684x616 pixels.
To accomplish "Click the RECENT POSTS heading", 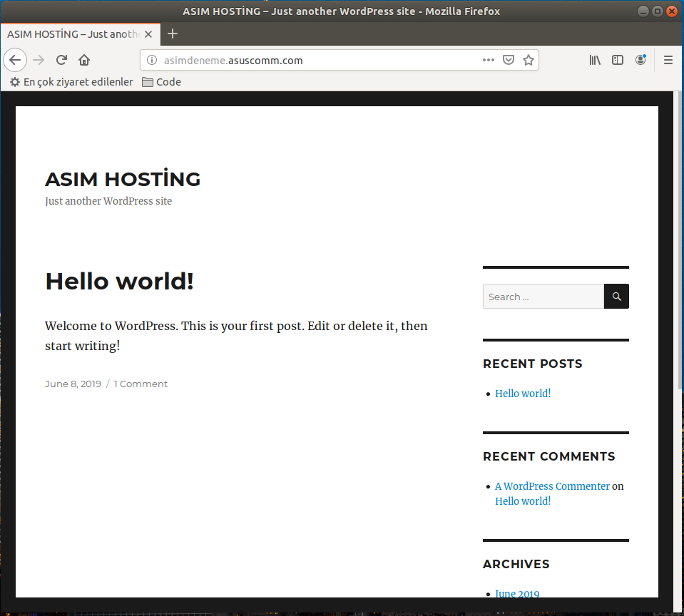I will click(x=533, y=364).
